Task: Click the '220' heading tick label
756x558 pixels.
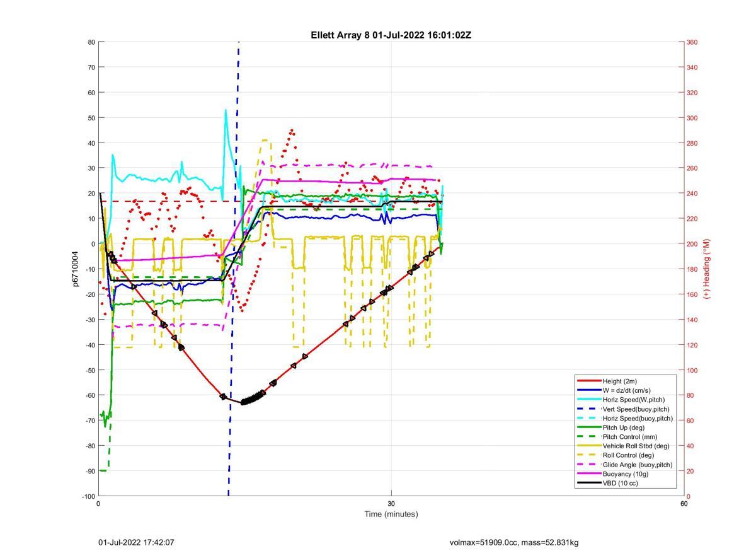Action: 692,219
